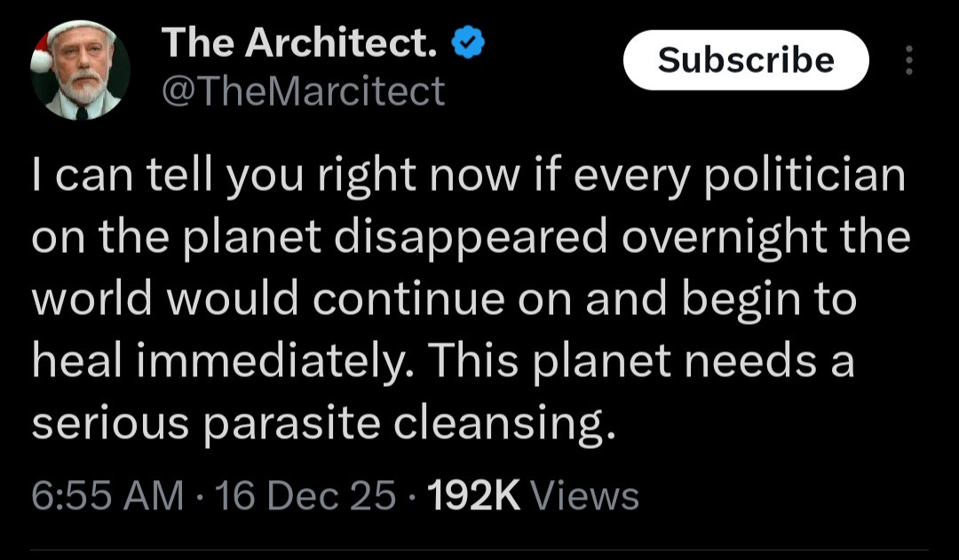
Task: Click the word 'serious' in the last line
Action: pos(110,425)
